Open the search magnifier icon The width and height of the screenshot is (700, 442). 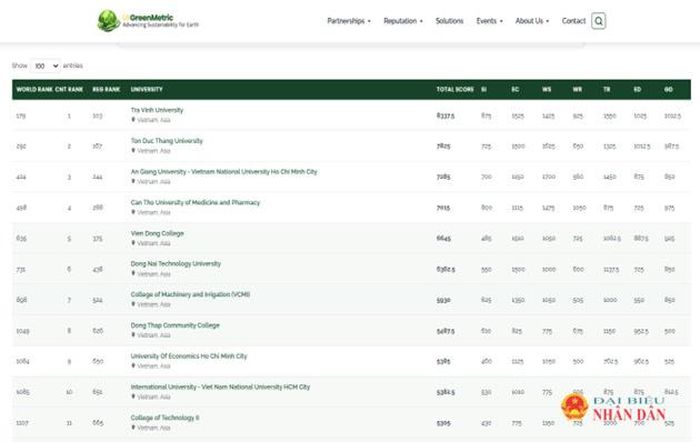click(598, 21)
